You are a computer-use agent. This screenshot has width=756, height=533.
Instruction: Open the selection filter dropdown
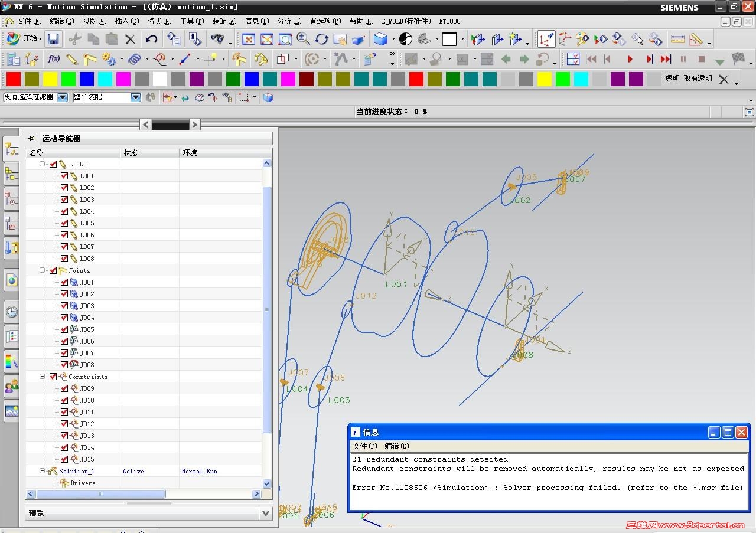[x=62, y=97]
